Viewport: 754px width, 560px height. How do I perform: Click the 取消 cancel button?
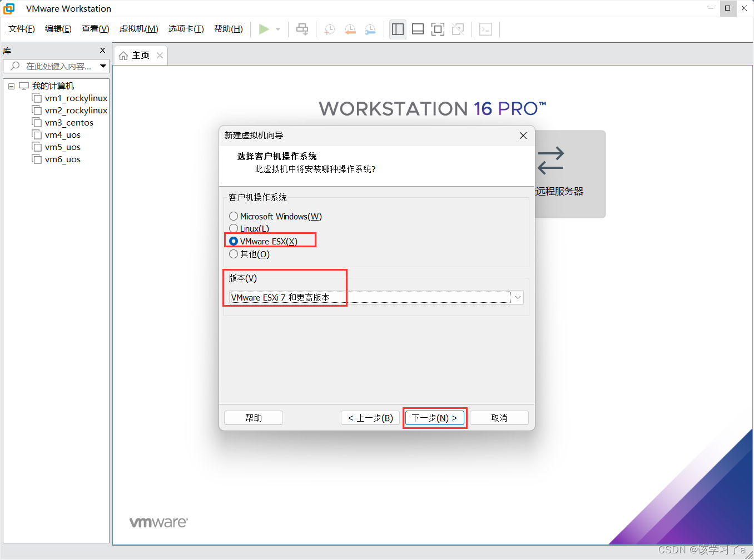[x=499, y=418]
